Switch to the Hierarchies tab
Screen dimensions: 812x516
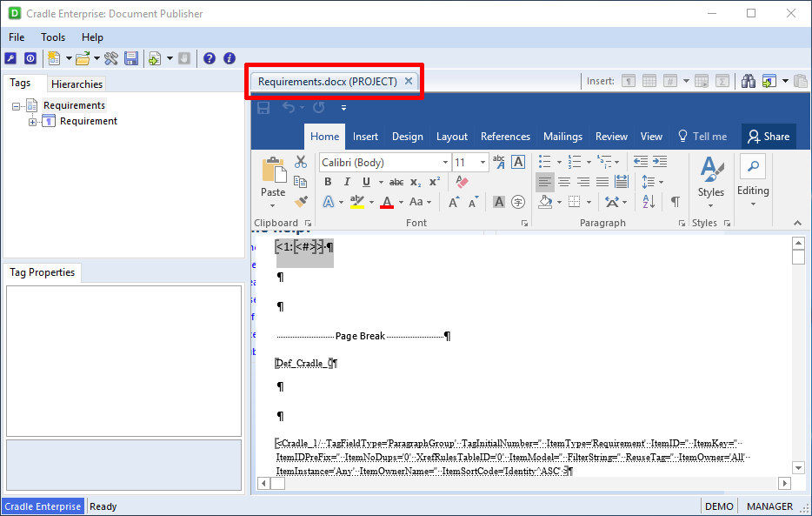(77, 84)
